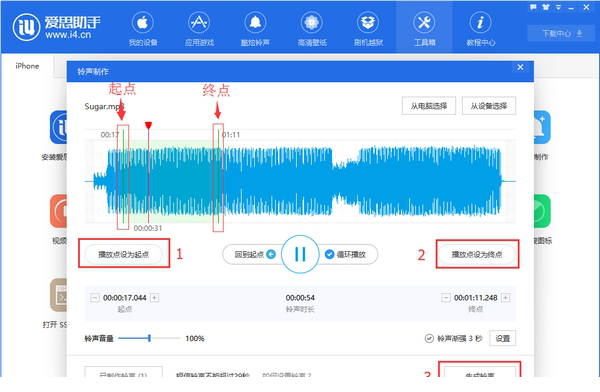Open 教程中心 tutorial center section

481,29
